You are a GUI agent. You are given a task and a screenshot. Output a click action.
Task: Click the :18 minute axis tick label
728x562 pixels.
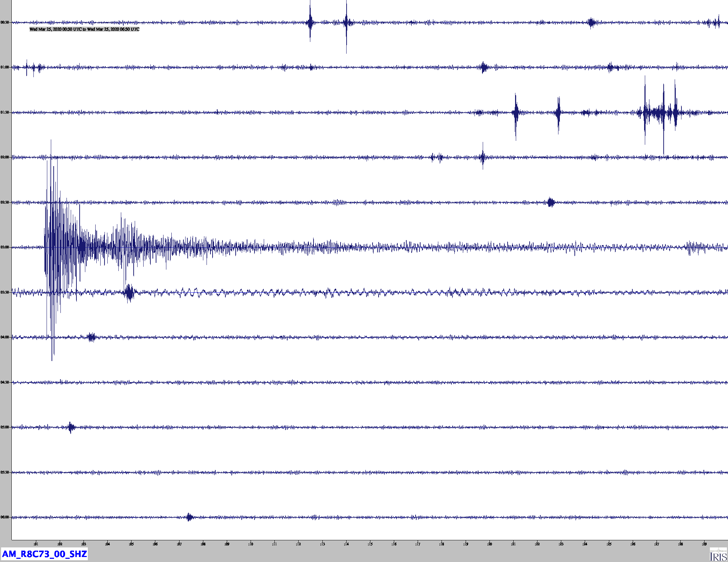click(441, 544)
